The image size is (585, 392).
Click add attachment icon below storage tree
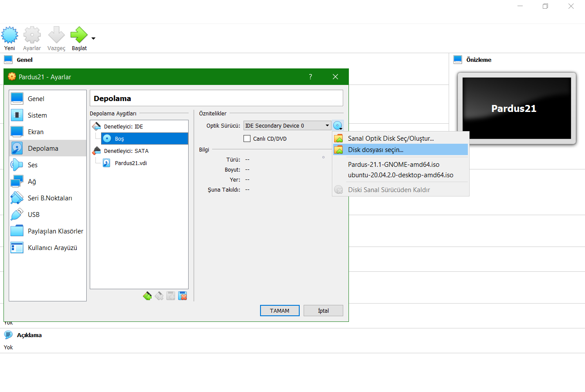[171, 296]
